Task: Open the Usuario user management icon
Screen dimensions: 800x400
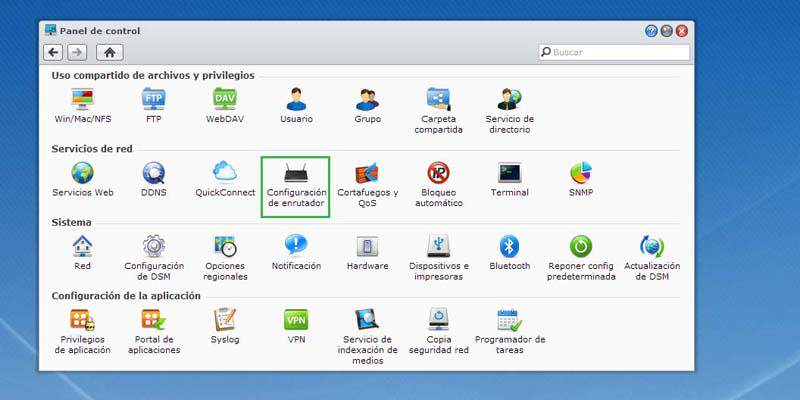Action: coord(296,99)
